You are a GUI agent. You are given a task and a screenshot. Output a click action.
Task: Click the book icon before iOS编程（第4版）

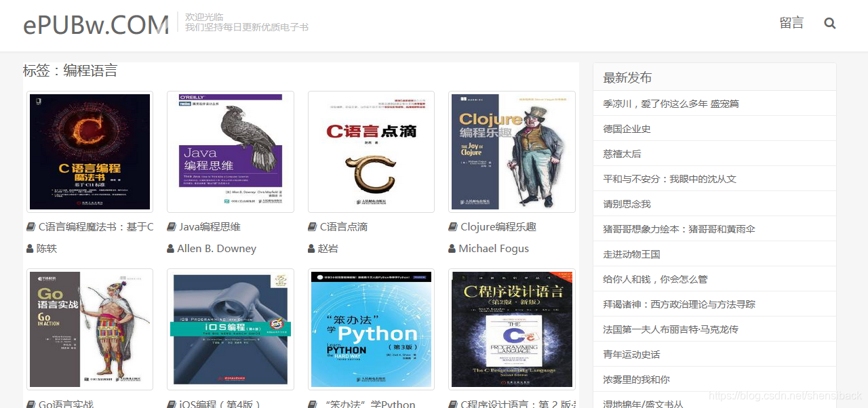tap(170, 404)
